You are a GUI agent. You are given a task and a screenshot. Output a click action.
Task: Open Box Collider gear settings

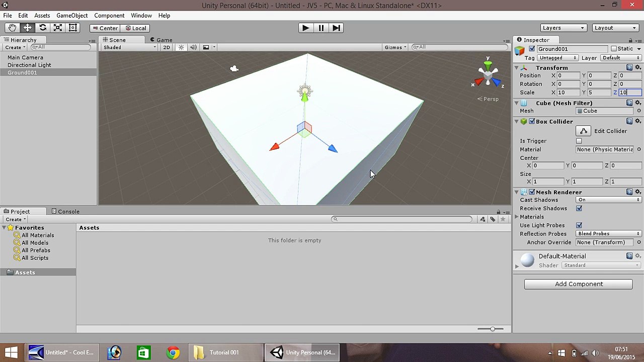click(638, 121)
